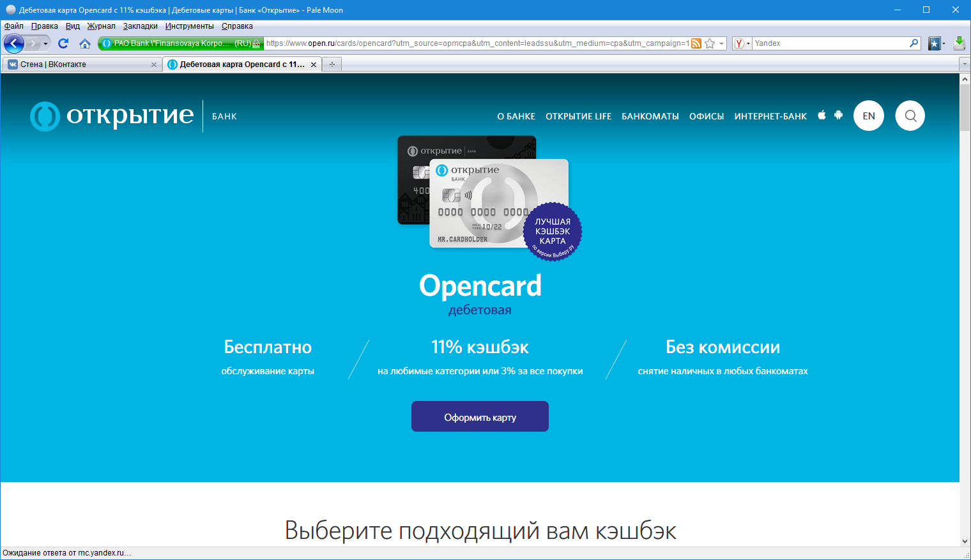Select the Дебетовая карта Opencard tab

(242, 64)
